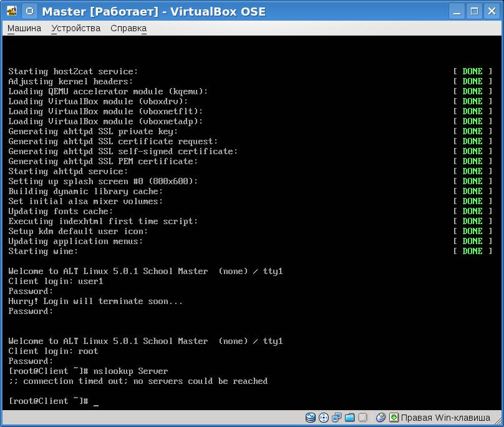Open the Устройства menu
The height and width of the screenshot is (427, 504).
75,28
